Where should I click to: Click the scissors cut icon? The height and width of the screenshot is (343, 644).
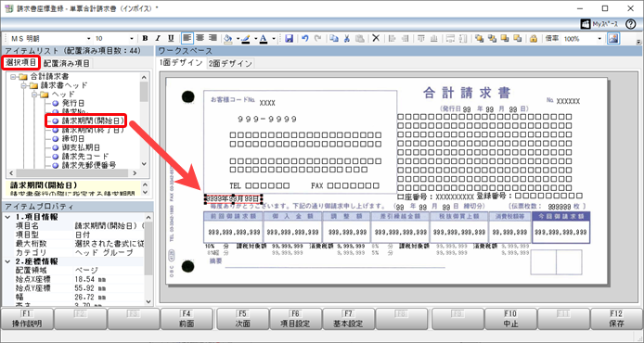click(347, 39)
